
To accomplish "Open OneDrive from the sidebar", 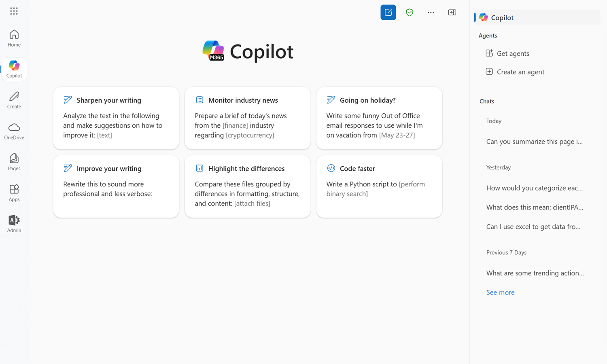I will pos(14,130).
